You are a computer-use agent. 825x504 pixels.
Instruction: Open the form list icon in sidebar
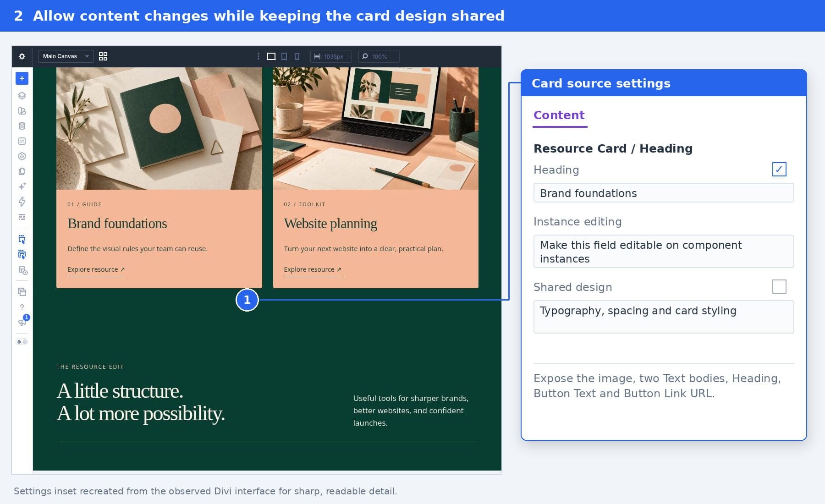(x=22, y=141)
